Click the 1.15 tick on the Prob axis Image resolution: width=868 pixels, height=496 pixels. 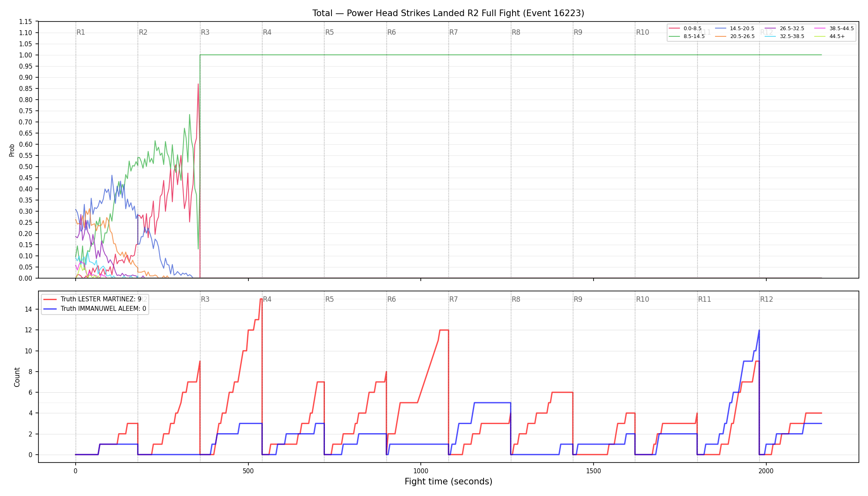tap(26, 21)
